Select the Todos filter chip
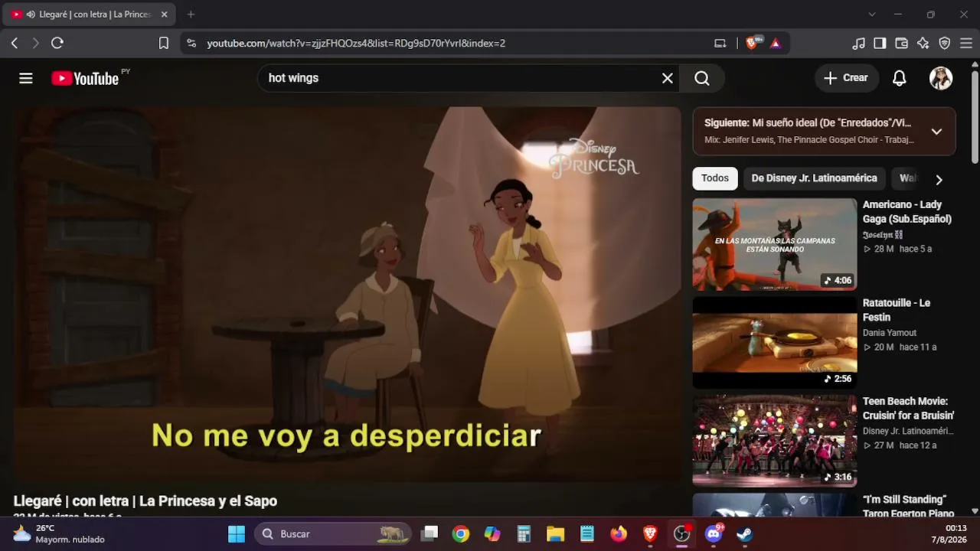 tap(715, 178)
